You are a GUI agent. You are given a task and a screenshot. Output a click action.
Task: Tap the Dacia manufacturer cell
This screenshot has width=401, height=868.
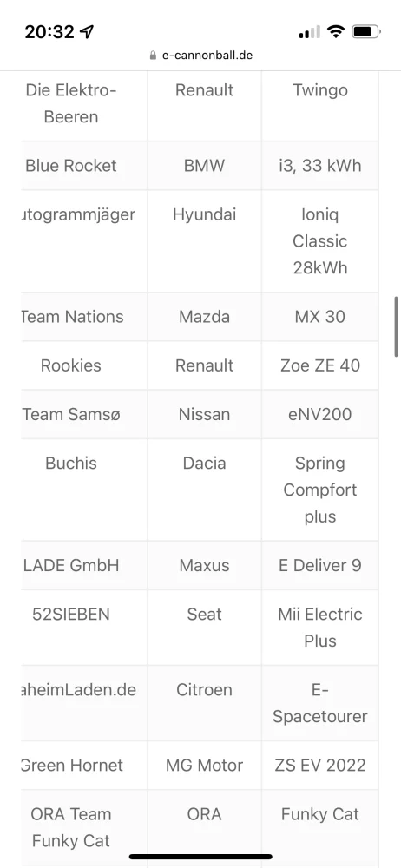tap(204, 490)
